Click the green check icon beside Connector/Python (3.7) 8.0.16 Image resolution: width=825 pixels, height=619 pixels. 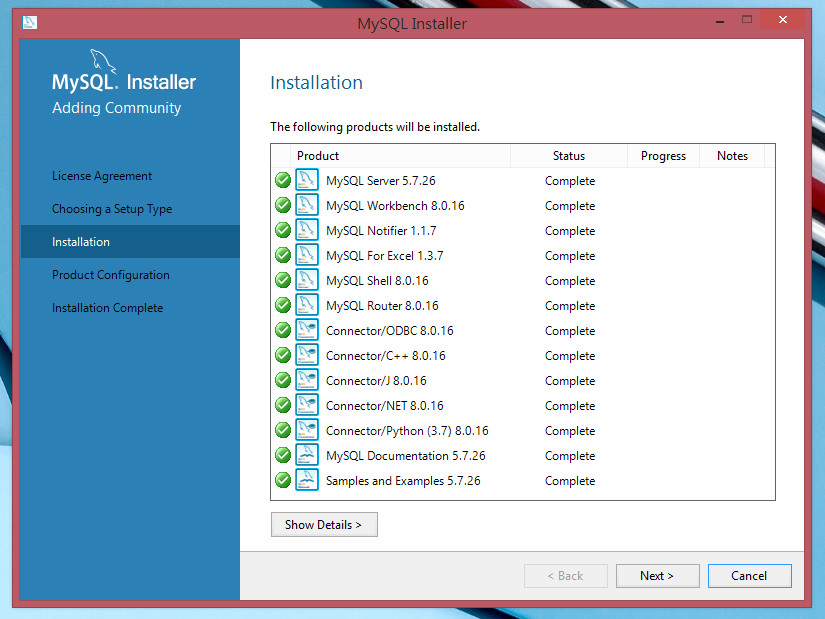(x=283, y=430)
